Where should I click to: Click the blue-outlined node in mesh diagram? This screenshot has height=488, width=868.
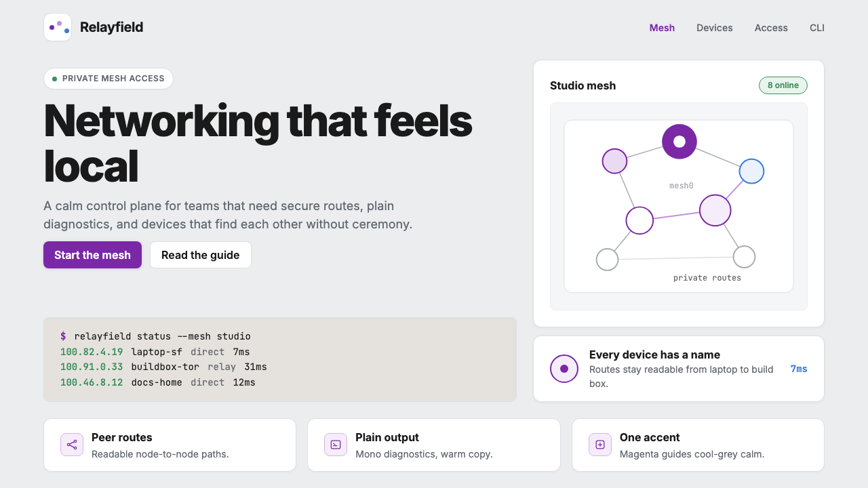(751, 171)
